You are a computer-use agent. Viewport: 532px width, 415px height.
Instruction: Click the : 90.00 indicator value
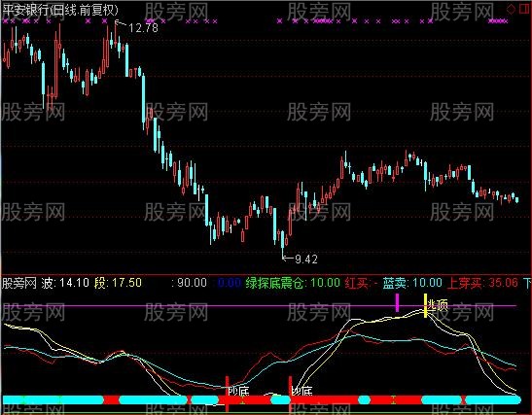click(189, 283)
